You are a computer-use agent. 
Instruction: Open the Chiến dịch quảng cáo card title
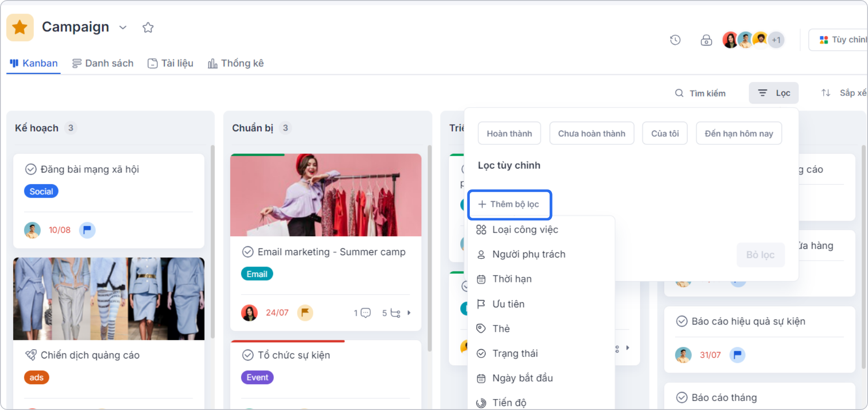point(90,355)
